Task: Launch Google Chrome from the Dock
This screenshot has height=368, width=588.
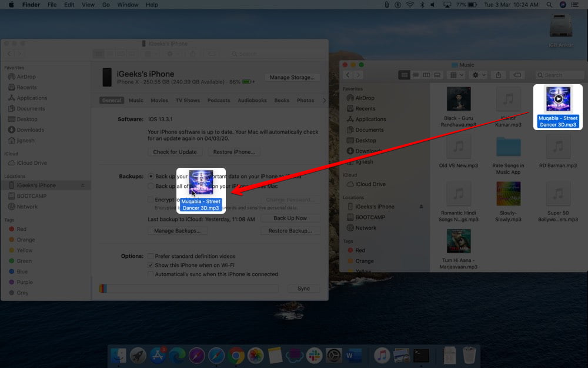Action: coord(236,355)
